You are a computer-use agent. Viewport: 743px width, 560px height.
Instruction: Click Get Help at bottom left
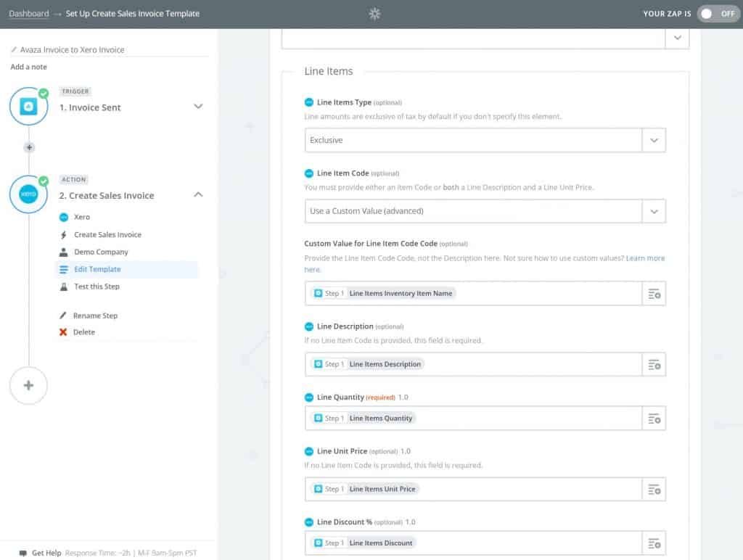(x=46, y=553)
